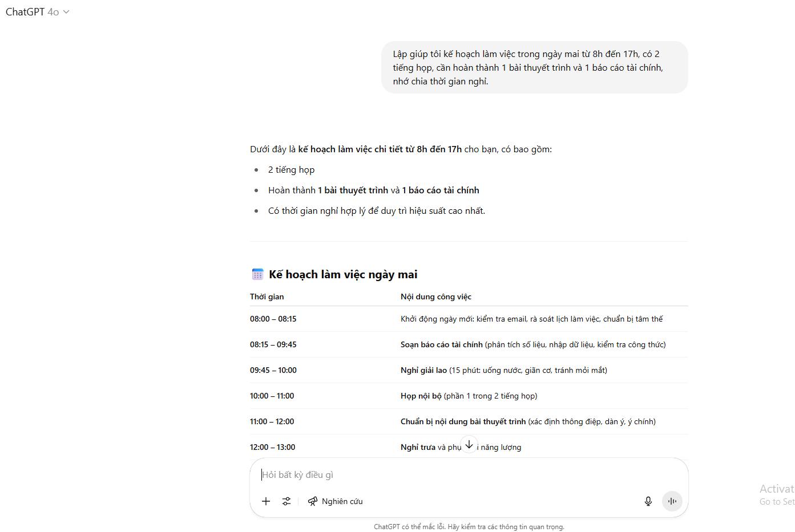795x532 pixels.
Task: Click the plus attach icon
Action: pos(266,501)
